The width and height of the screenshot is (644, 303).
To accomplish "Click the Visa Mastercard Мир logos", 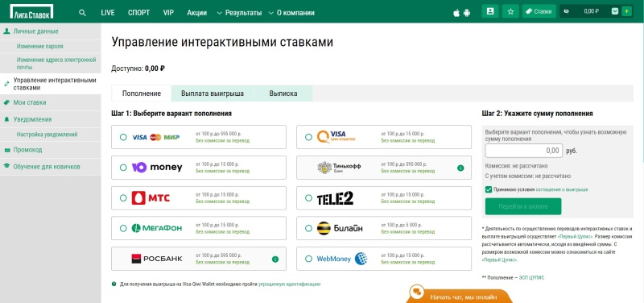I will (x=155, y=137).
